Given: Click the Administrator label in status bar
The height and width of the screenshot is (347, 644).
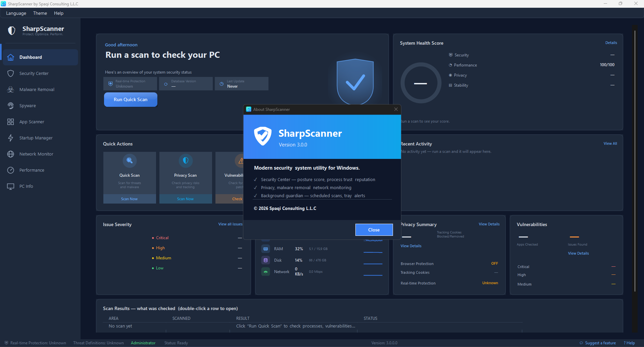Looking at the screenshot, I should point(143,343).
